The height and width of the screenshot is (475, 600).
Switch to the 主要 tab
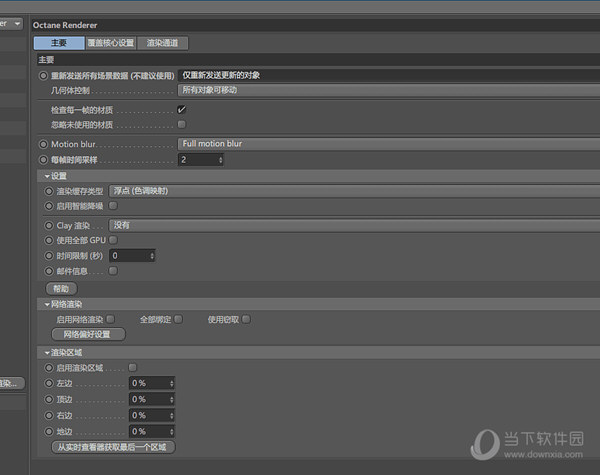coord(59,43)
